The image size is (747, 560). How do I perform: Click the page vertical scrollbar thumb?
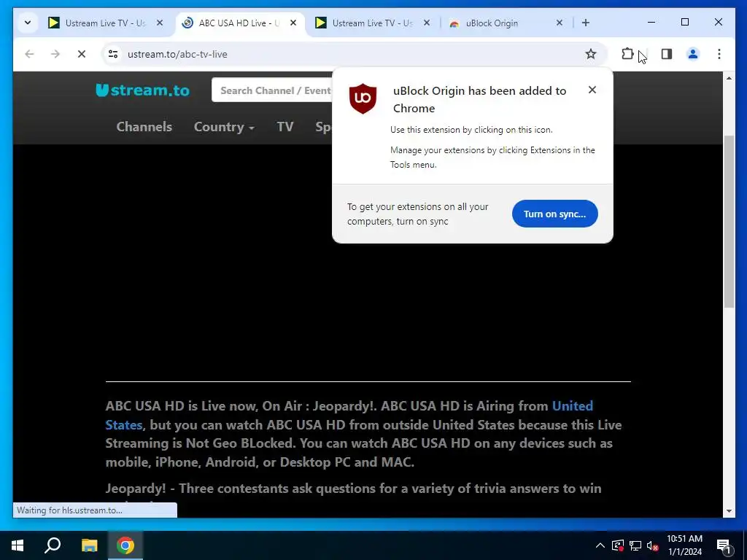(729, 222)
